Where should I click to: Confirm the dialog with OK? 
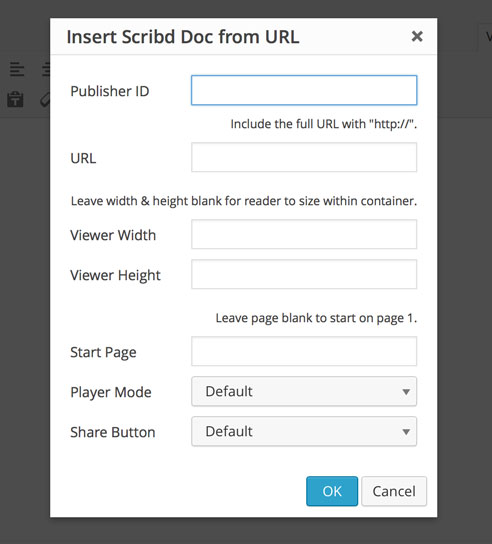click(332, 491)
